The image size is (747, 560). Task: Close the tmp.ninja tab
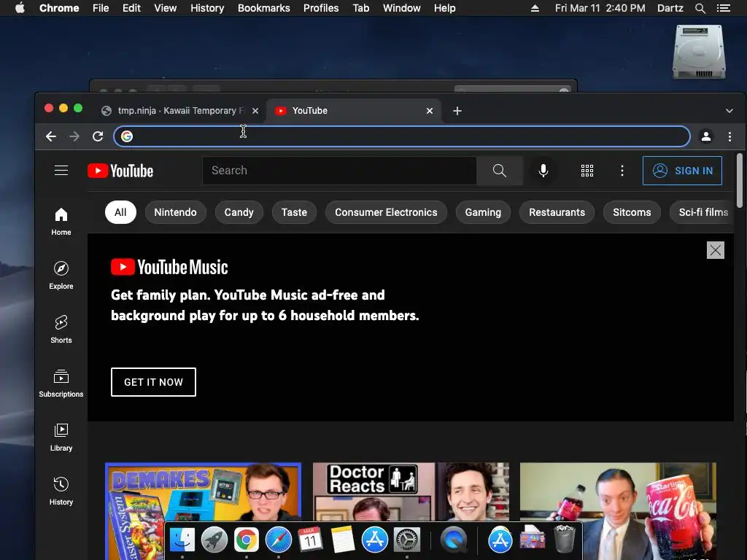click(x=255, y=111)
